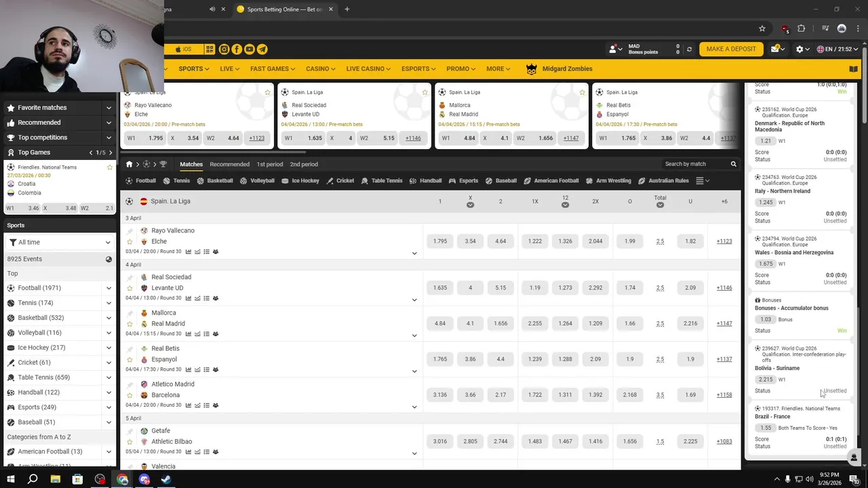Screen dimensions: 868x488
Task: Filter by Tennis in sport bar
Action: point(176,181)
